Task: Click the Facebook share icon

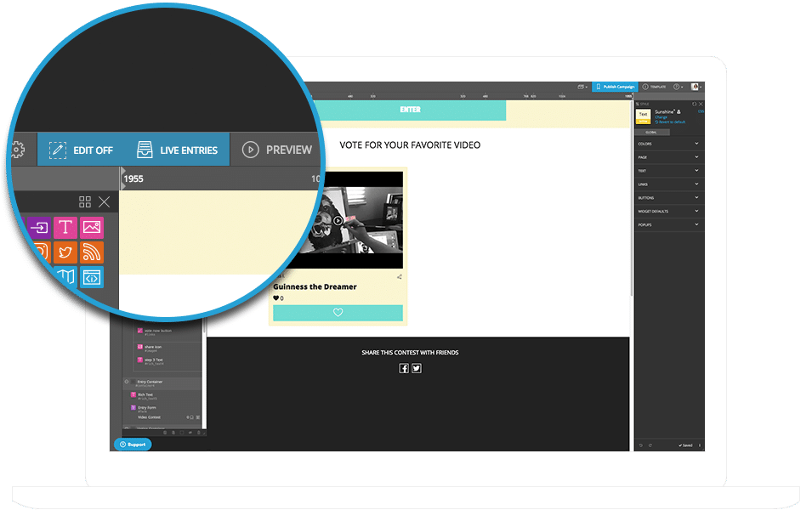Action: pos(405,367)
